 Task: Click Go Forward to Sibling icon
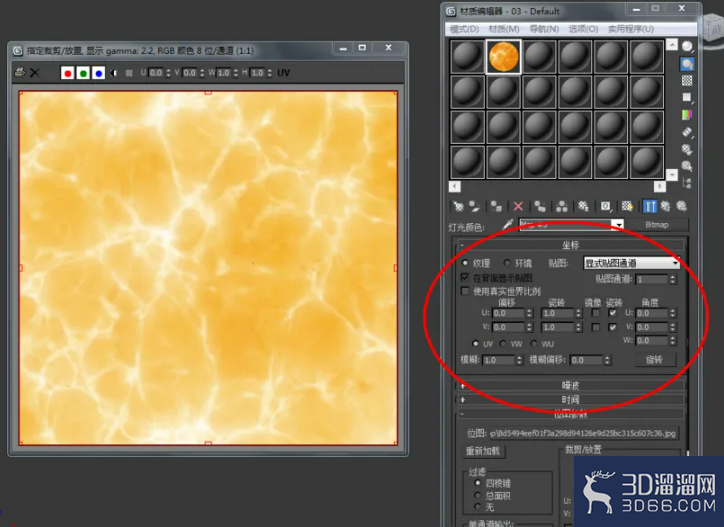tap(682, 206)
